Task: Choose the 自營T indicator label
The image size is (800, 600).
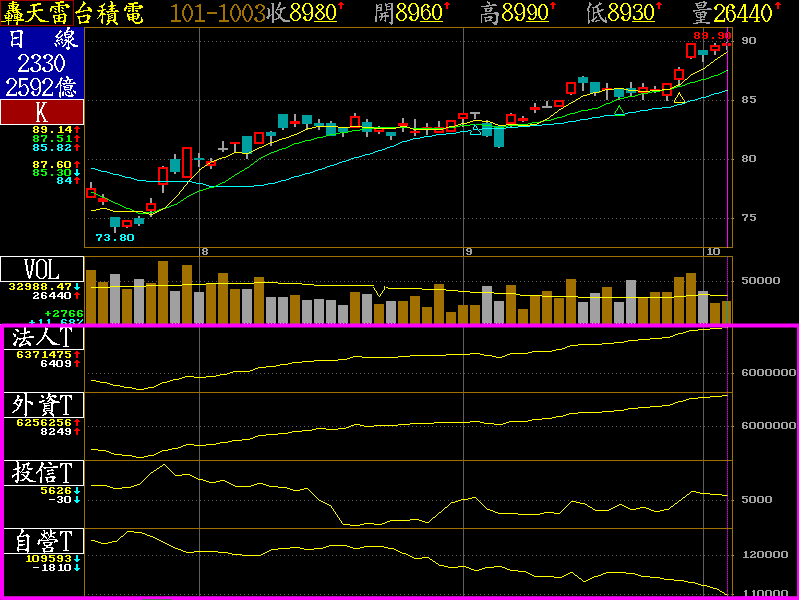Action: click(x=42, y=541)
